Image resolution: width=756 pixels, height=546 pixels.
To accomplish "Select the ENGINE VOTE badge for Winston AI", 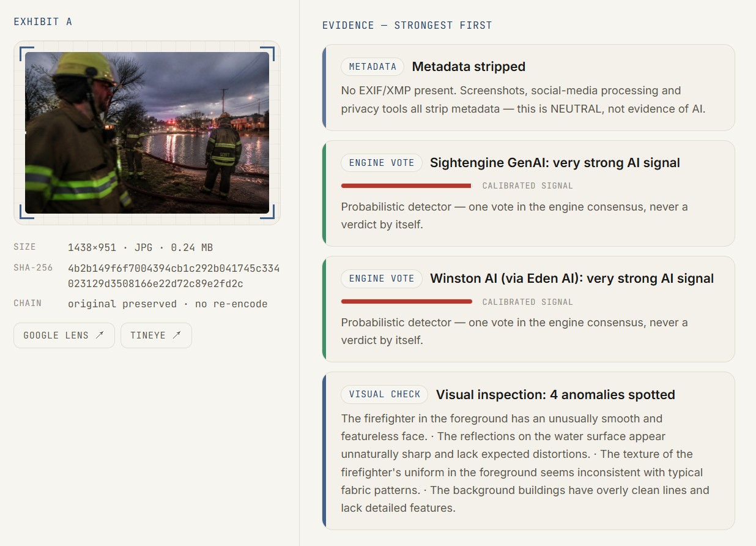I will point(382,279).
